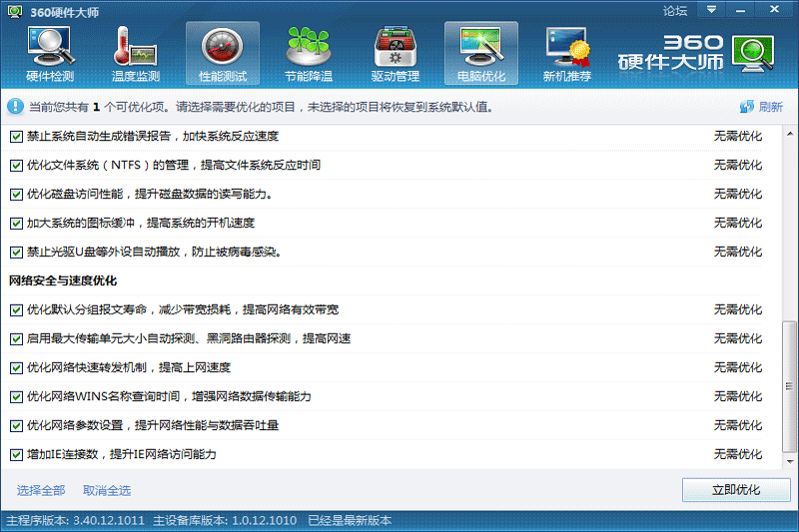799x532 pixels.
Task: Click the scrollbar down arrow
Action: [x=791, y=462]
